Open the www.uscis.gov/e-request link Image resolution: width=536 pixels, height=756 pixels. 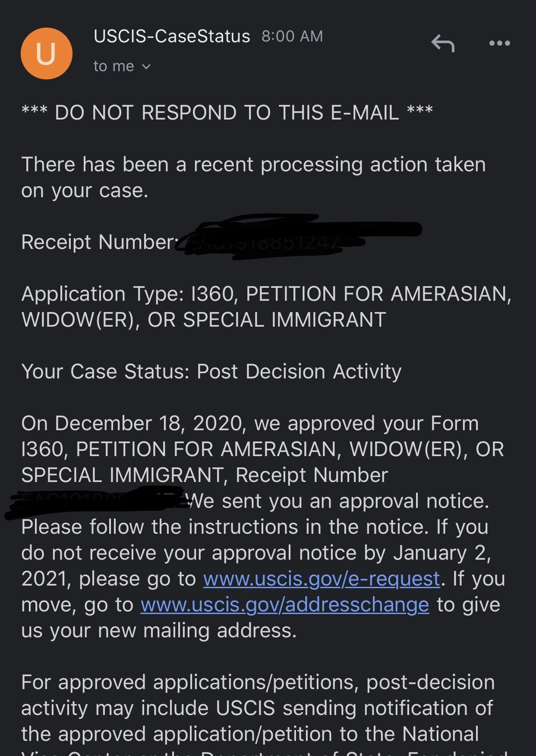[x=322, y=579]
